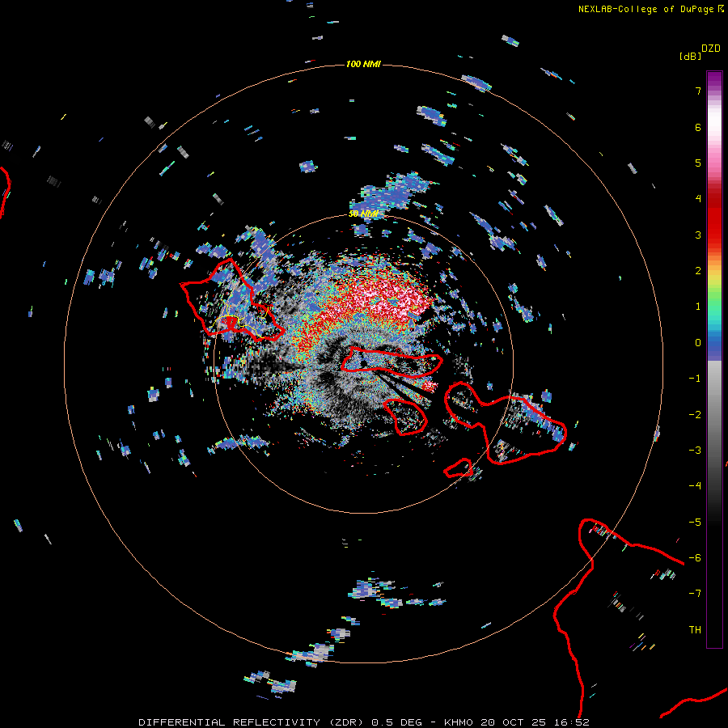This screenshot has height=728, width=728.
Task: Click the 7 value on the color scale
Action: [698, 91]
